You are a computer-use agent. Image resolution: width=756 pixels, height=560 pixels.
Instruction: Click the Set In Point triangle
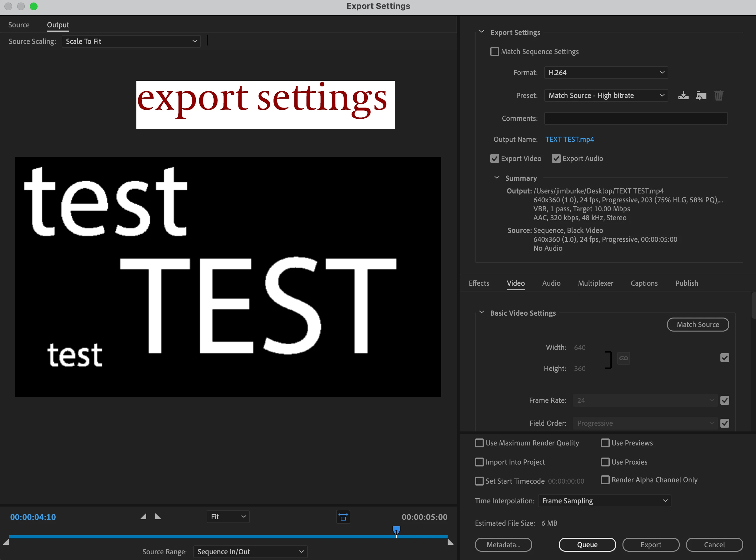[x=144, y=516]
